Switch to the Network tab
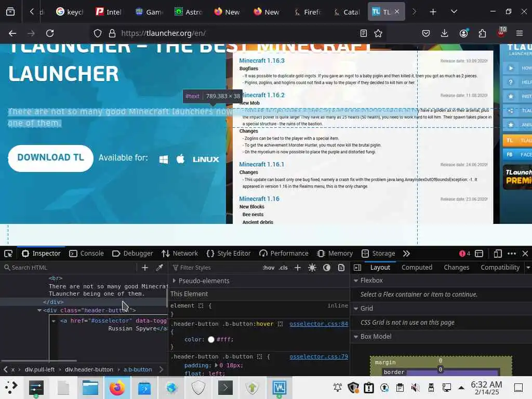Screen dimensions: 532x399 [x=180, y=254]
